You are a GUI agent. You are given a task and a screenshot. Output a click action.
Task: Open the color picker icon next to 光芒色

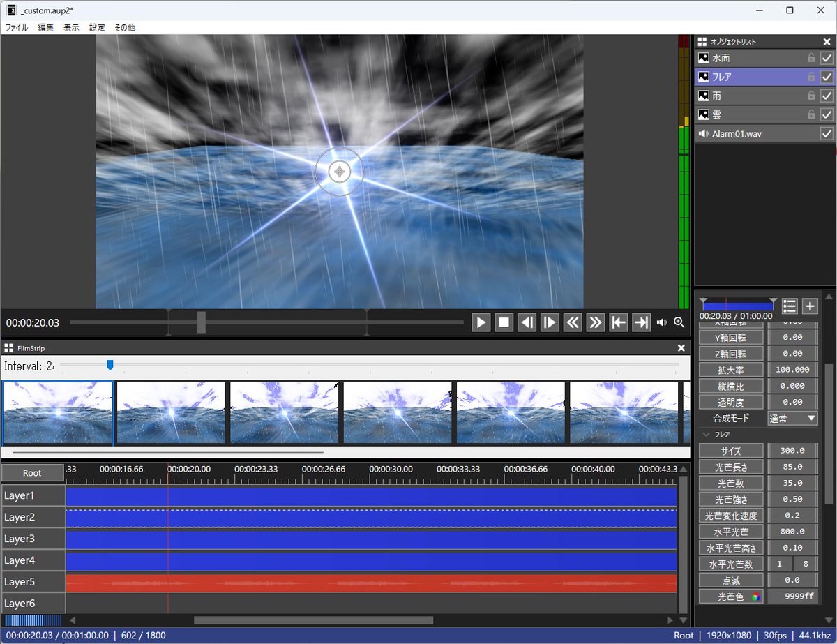[x=755, y=597]
